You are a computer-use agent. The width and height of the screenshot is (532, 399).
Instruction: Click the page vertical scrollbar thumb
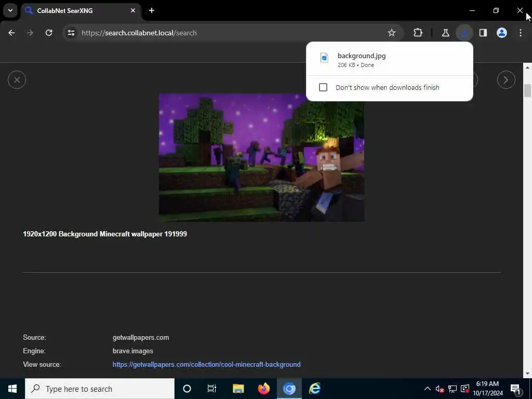[x=527, y=90]
